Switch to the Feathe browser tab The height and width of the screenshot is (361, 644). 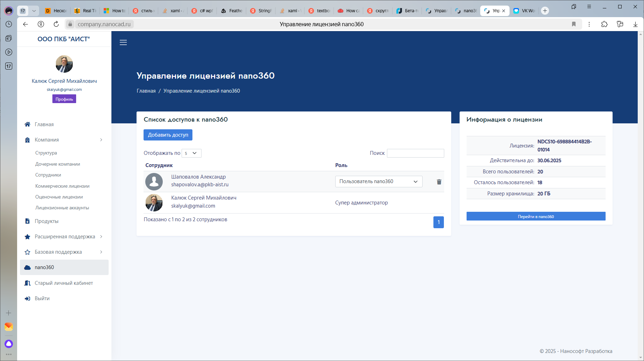point(232,11)
